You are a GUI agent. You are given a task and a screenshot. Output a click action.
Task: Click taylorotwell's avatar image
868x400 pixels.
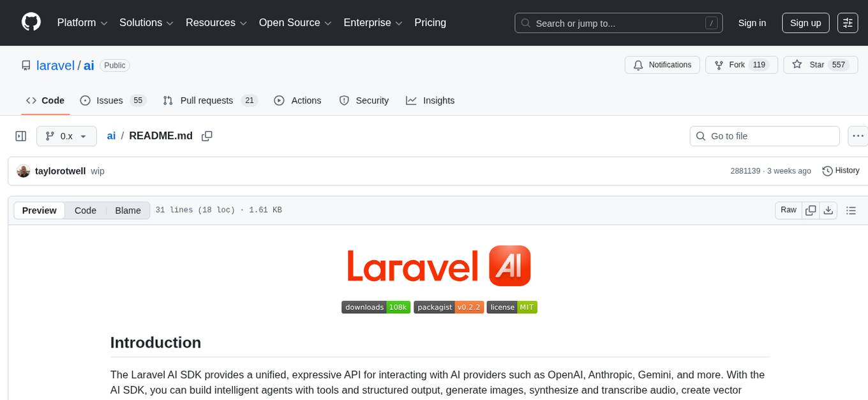pos(24,171)
